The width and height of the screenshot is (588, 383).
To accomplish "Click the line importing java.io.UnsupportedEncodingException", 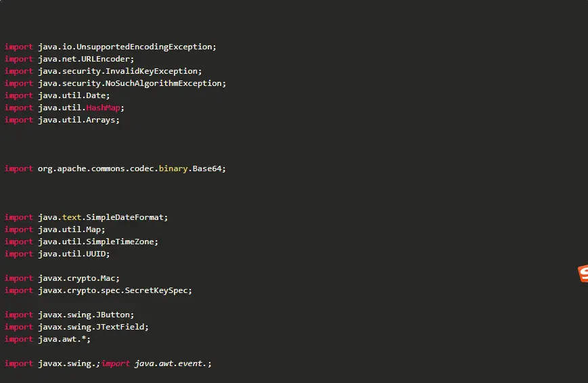I will tap(110, 47).
